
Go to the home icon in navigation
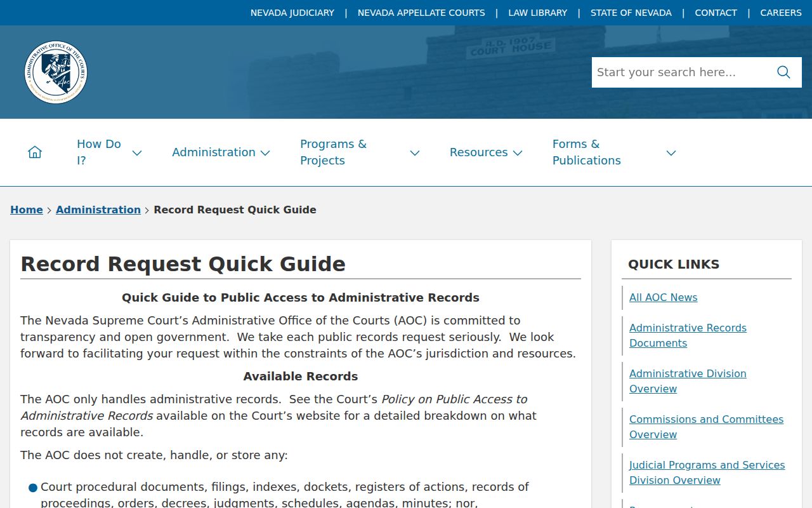(x=35, y=152)
